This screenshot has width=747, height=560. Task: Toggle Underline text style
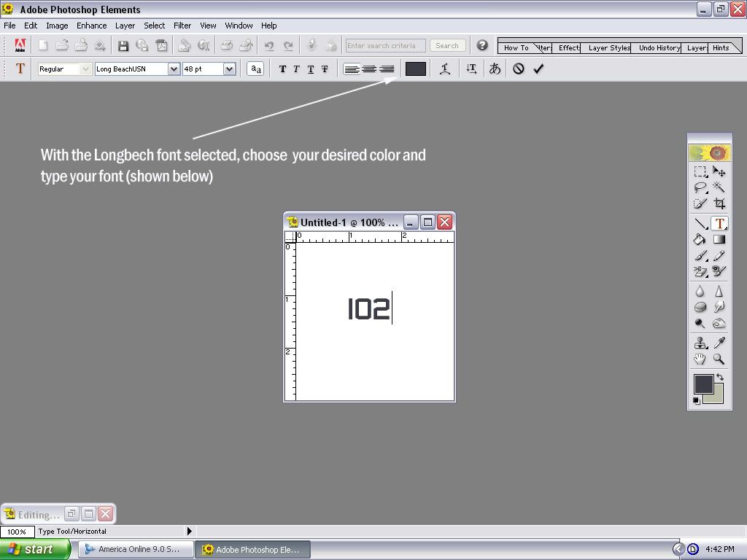tap(311, 69)
